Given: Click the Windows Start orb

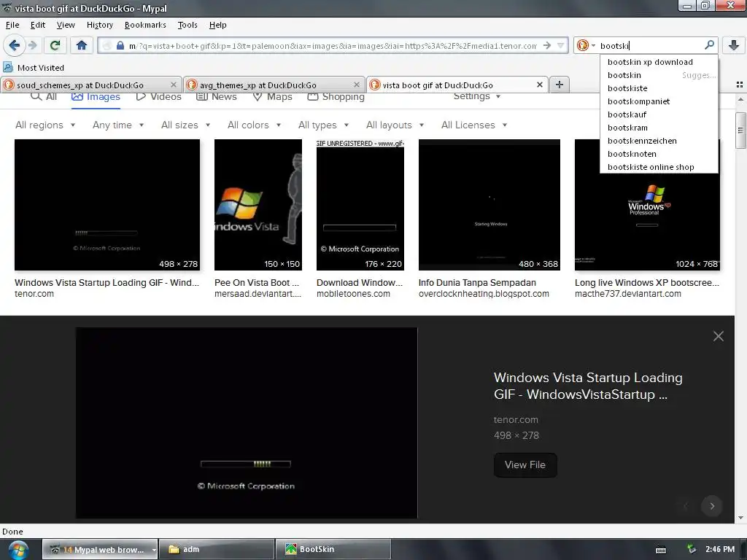Looking at the screenshot, I should 18,550.
